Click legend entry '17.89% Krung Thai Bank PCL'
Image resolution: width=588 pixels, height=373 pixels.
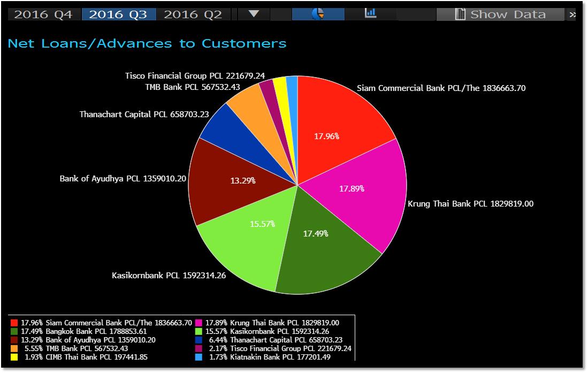[x=272, y=323]
